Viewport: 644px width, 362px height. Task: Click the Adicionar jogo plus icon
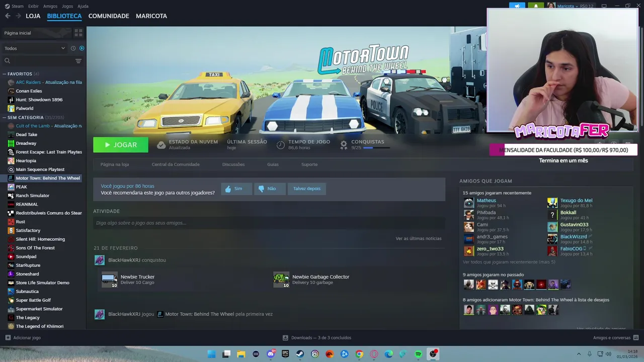(8, 338)
